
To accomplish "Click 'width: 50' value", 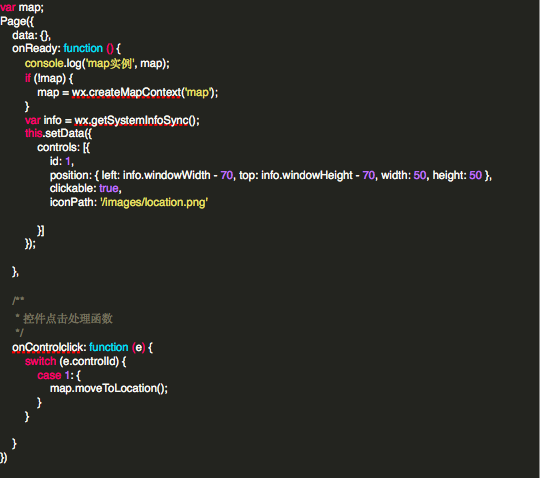I will pos(403,175).
